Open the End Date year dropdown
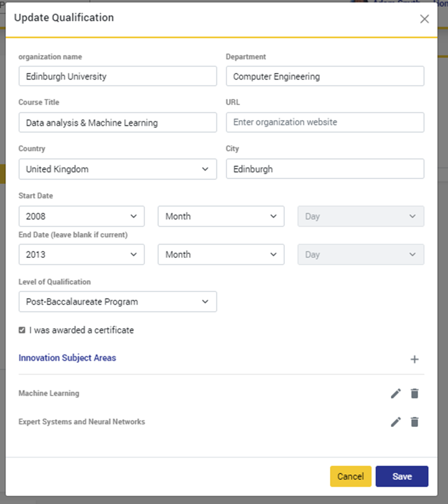 (x=81, y=254)
